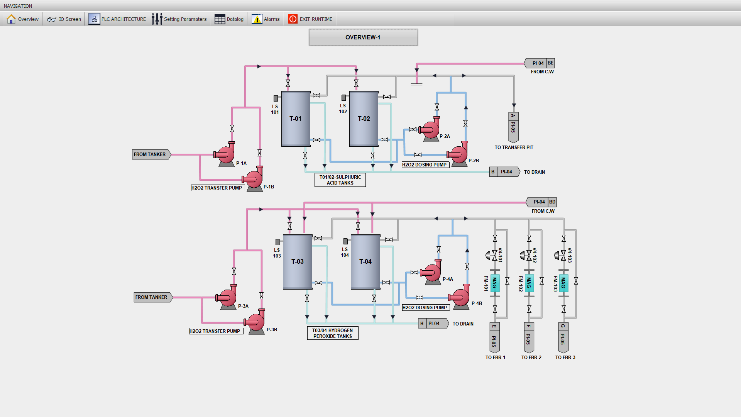Select the PLC Architecture screen
The image size is (741, 417).
tap(118, 19)
